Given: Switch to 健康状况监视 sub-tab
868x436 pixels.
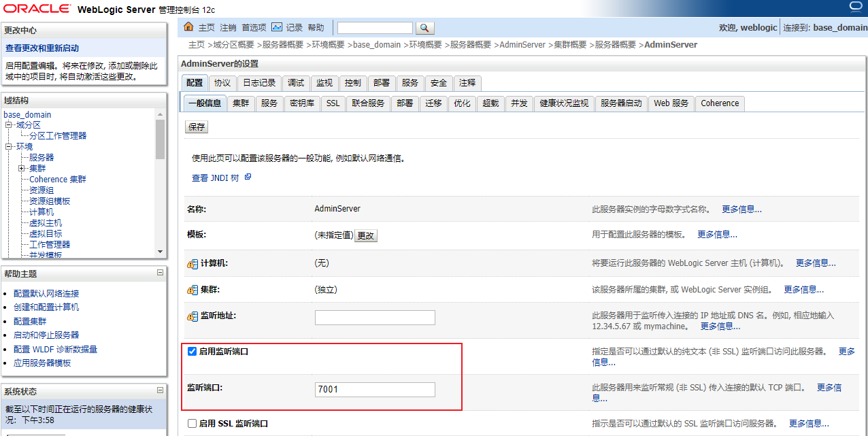Looking at the screenshot, I should [564, 103].
